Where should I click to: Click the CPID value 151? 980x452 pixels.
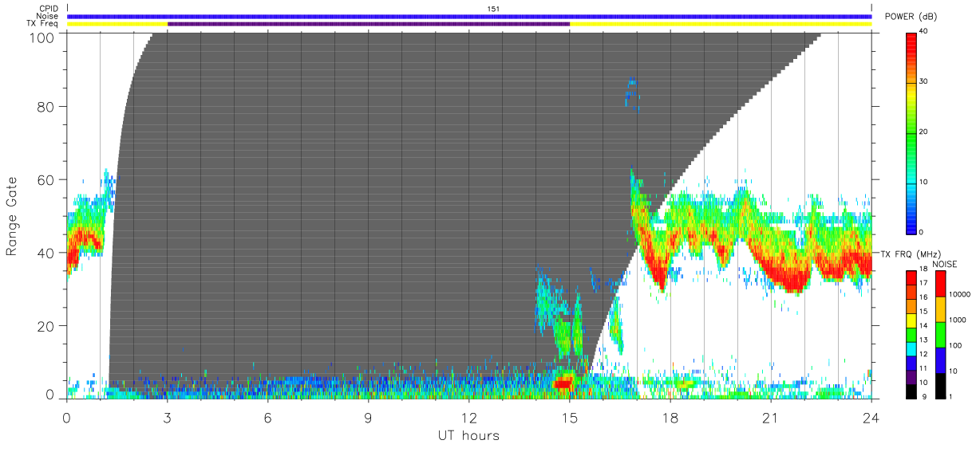(x=493, y=9)
